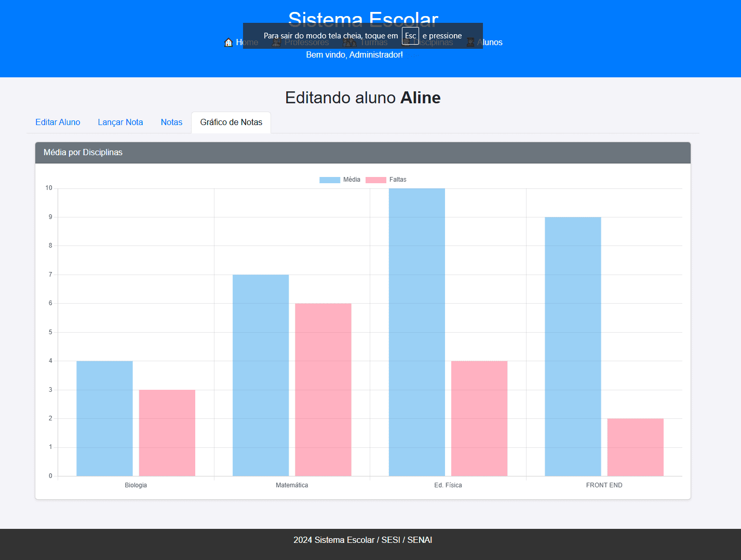The height and width of the screenshot is (560, 741).
Task: Toggle the Faltas legend swatch
Action: coord(376,180)
